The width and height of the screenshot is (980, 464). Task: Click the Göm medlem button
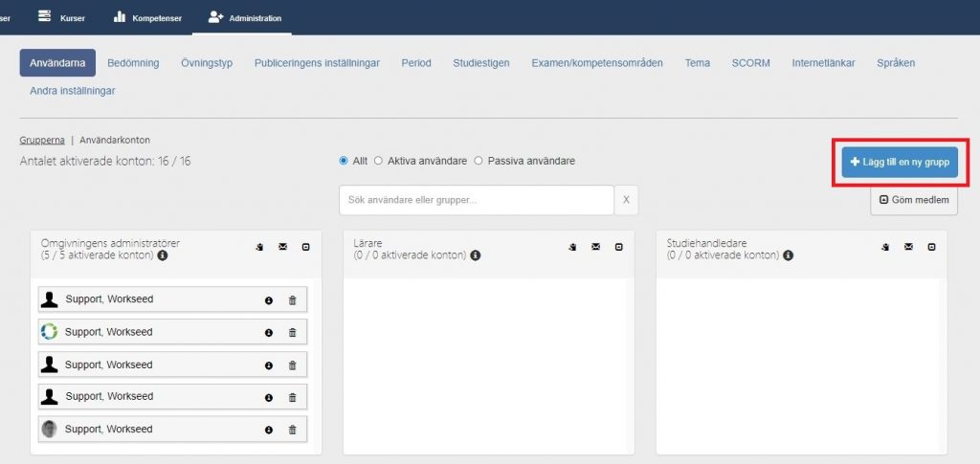click(x=914, y=200)
